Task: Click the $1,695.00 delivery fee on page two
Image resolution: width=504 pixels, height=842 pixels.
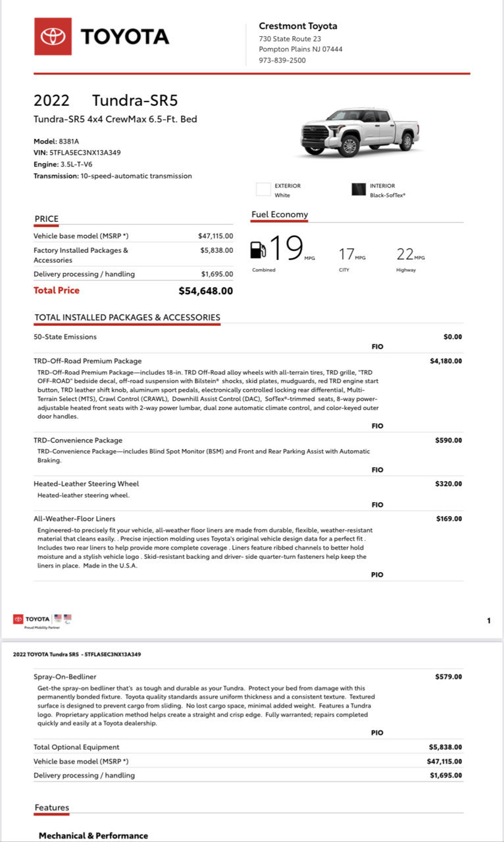Action: [x=446, y=776]
